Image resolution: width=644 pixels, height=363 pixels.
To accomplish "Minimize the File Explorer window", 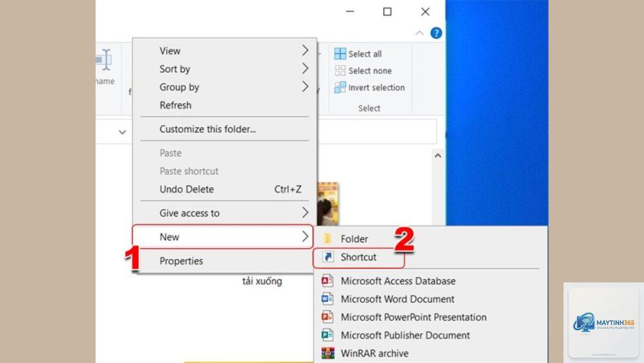I will click(350, 12).
